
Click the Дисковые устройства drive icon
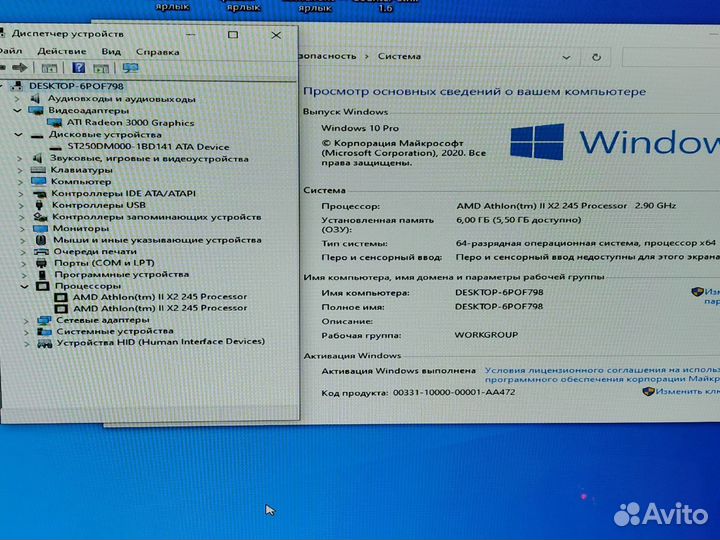coord(37,135)
